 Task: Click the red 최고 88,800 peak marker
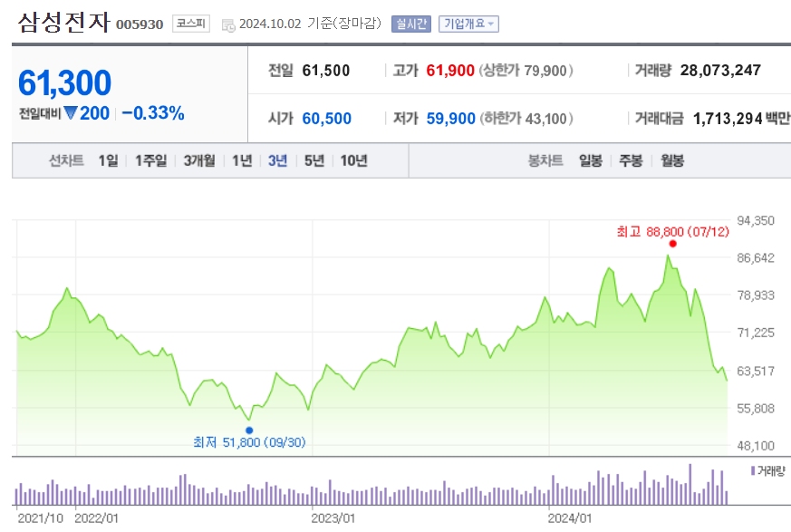(x=672, y=244)
